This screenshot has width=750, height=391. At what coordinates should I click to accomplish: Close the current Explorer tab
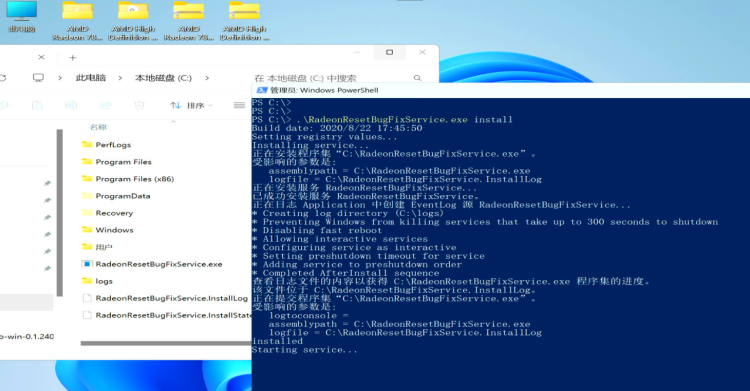click(42, 57)
